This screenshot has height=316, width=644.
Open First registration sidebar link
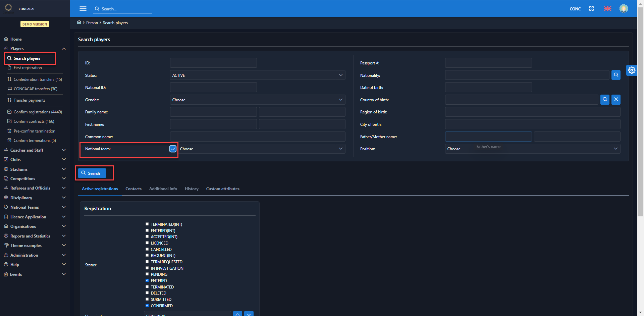click(x=28, y=68)
